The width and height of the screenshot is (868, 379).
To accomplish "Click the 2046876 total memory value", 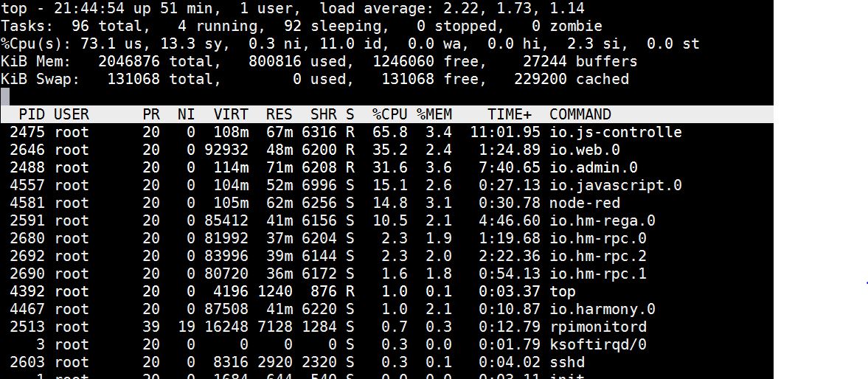I will pyautogui.click(x=128, y=61).
